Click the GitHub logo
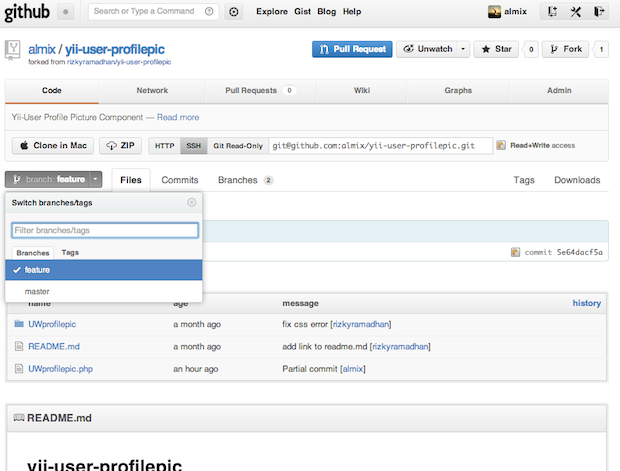 27,12
